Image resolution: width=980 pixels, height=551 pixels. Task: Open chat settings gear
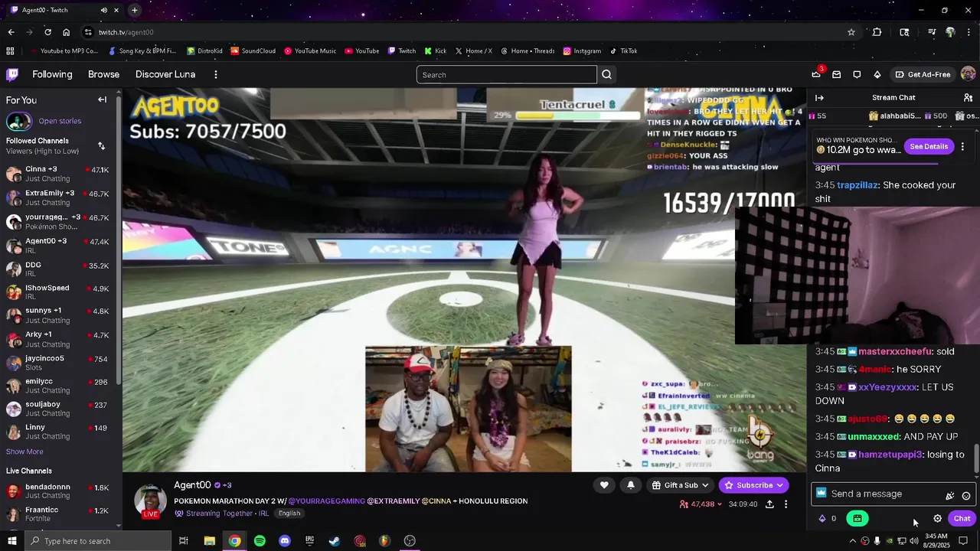[937, 518]
